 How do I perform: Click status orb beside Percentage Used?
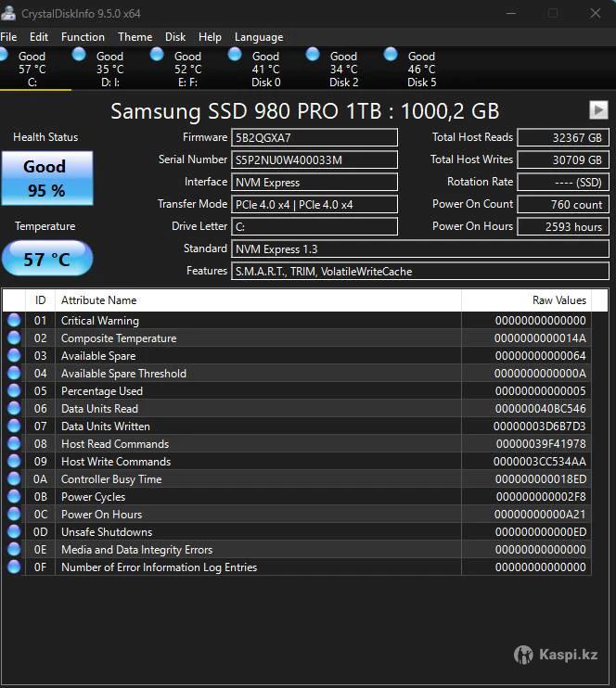14,390
